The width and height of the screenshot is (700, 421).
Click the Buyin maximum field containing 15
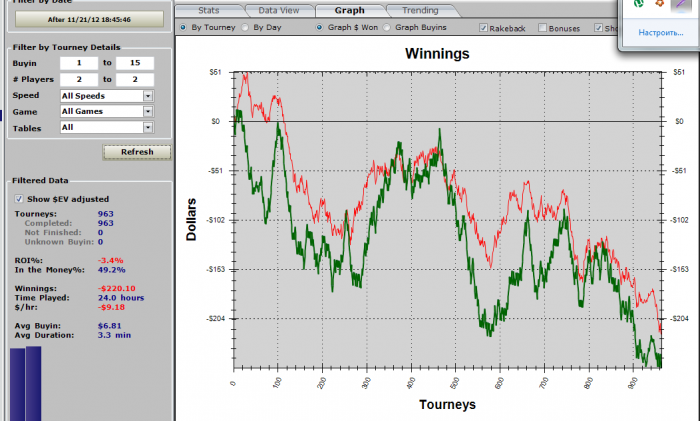tap(135, 63)
